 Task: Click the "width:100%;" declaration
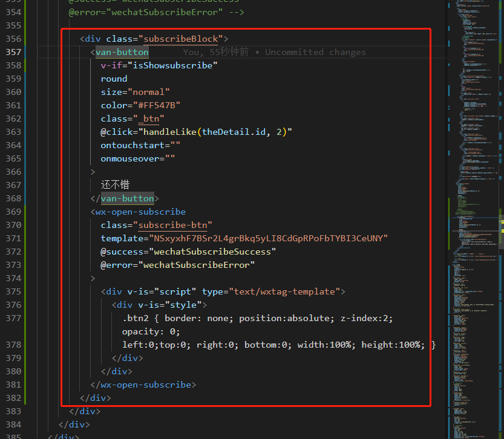[x=327, y=345]
